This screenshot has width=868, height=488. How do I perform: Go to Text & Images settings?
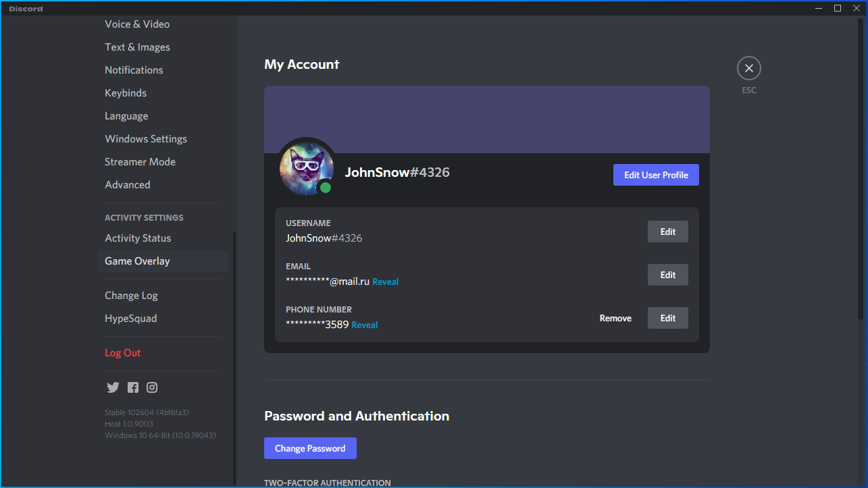(x=137, y=47)
